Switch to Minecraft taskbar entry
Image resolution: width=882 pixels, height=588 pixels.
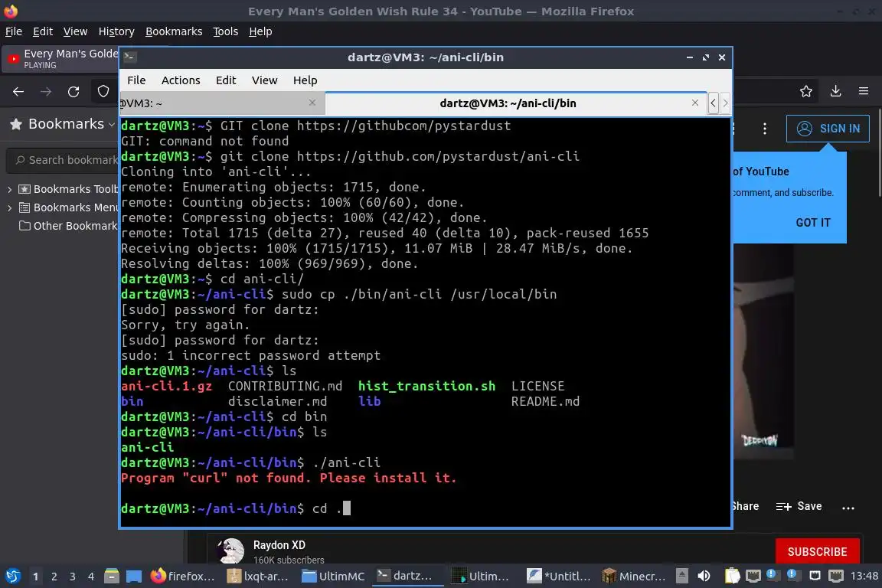634,576
